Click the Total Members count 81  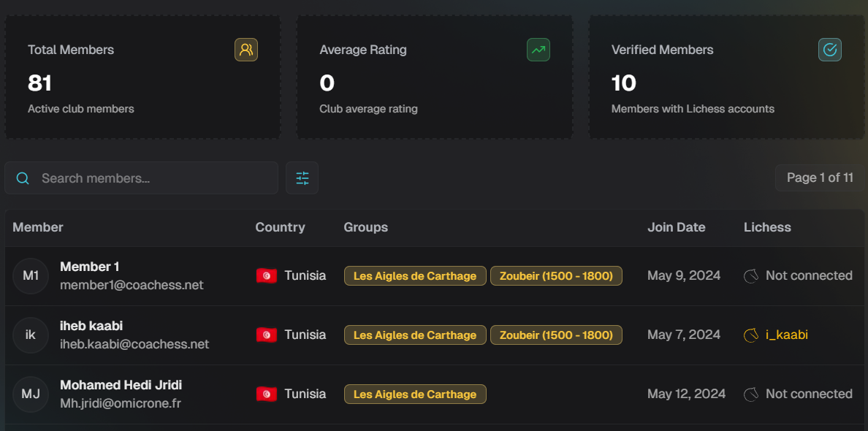click(40, 83)
